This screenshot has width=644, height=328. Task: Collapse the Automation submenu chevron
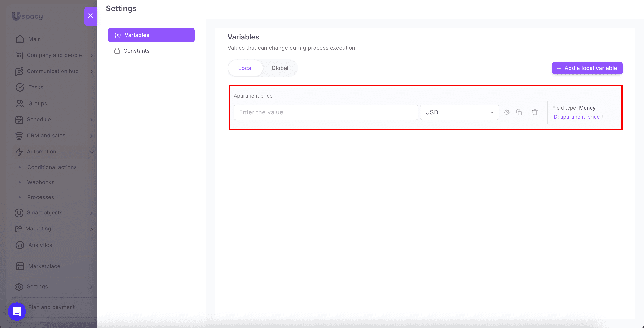click(x=91, y=152)
